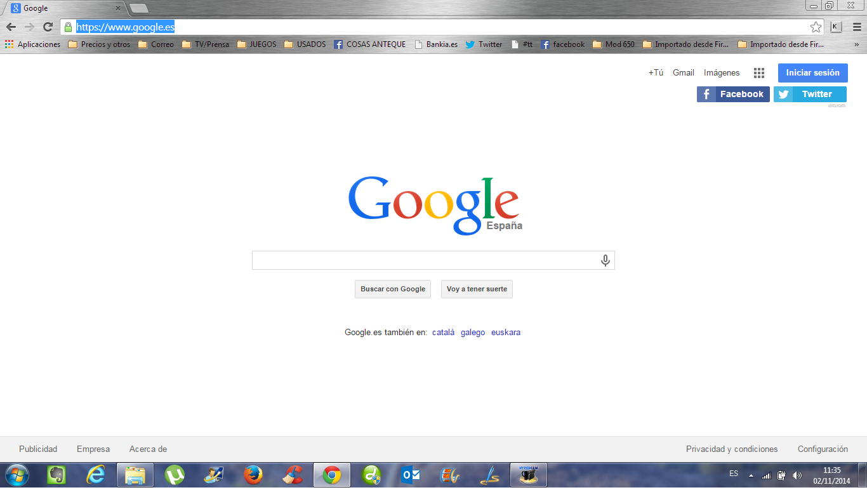Open the Precios y otros bookmark folder
Image resolution: width=867 pixels, height=504 pixels.
point(99,44)
